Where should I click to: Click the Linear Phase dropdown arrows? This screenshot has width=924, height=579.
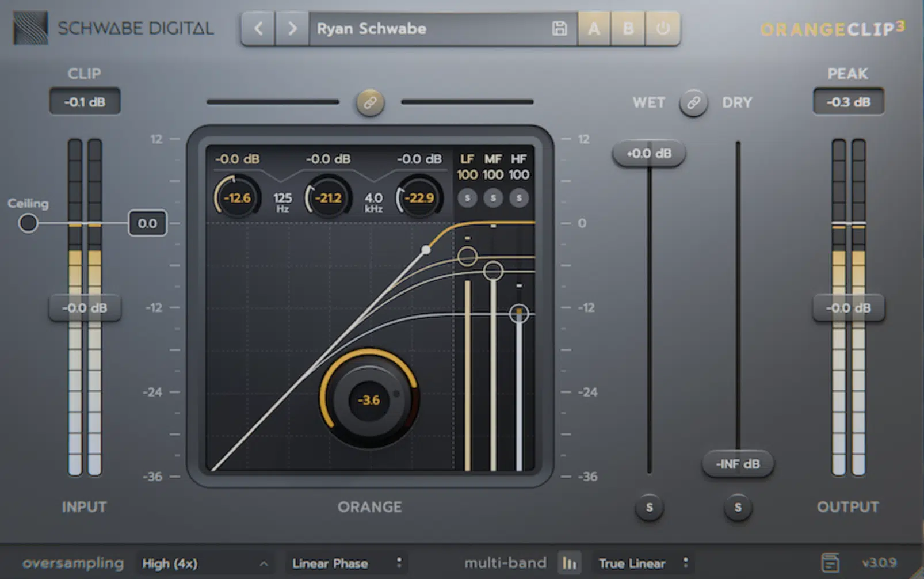(x=399, y=562)
